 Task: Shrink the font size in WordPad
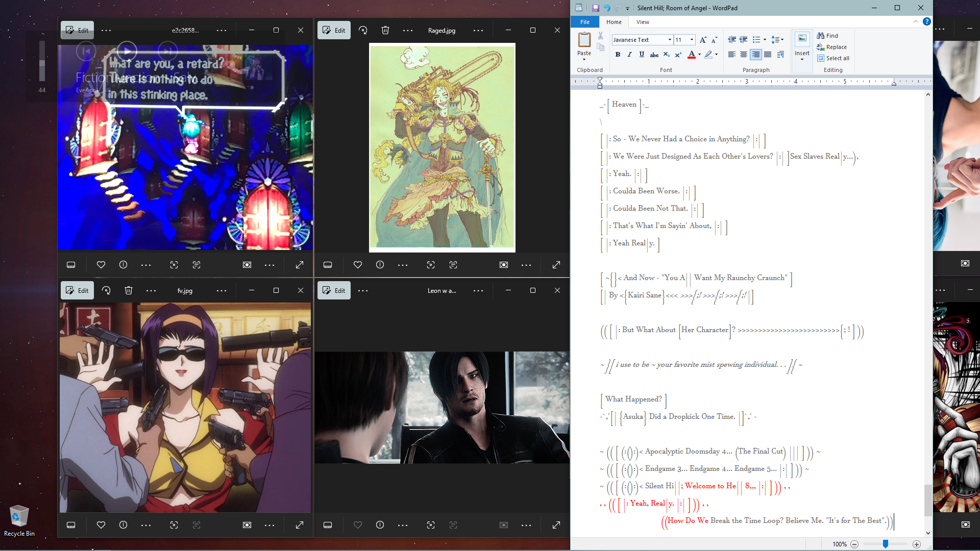pos(714,40)
